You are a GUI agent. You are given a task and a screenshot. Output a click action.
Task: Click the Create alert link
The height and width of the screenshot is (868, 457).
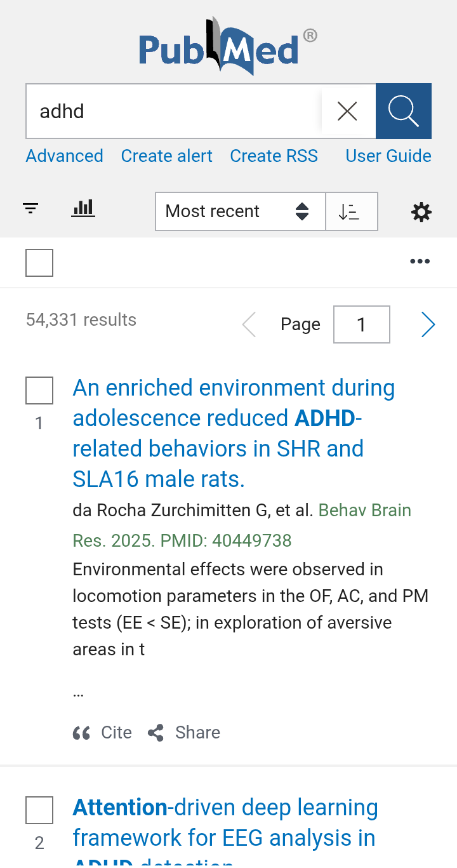click(x=166, y=156)
